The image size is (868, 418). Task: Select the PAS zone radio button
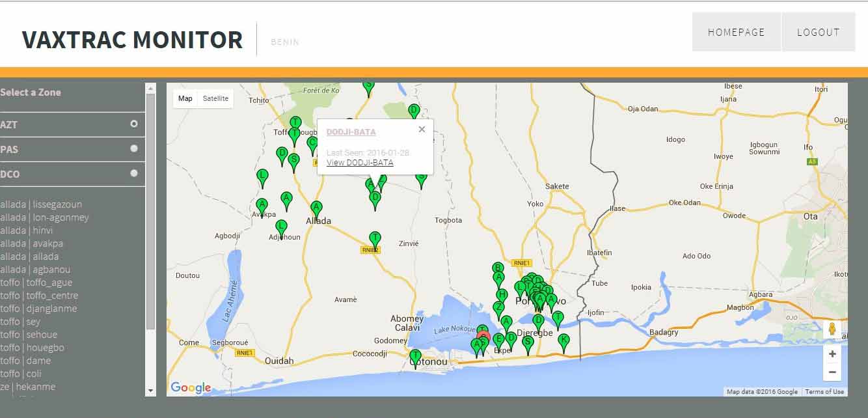click(134, 148)
